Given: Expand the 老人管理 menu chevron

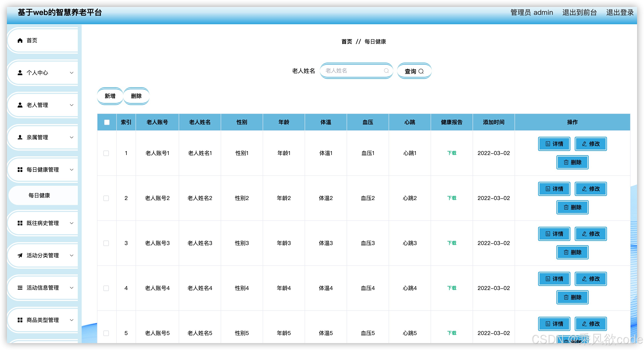Looking at the screenshot, I should pos(71,105).
